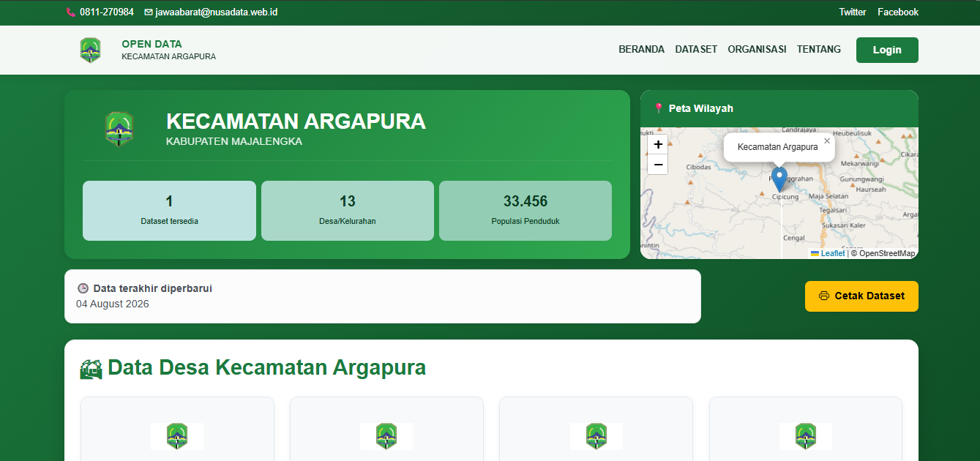Go to ORGANISASI menu item

point(757,50)
